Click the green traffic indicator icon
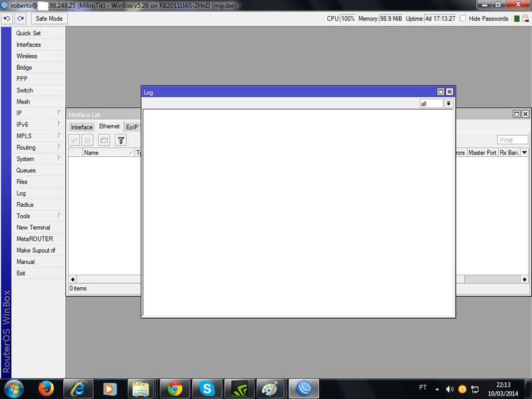 517,19
